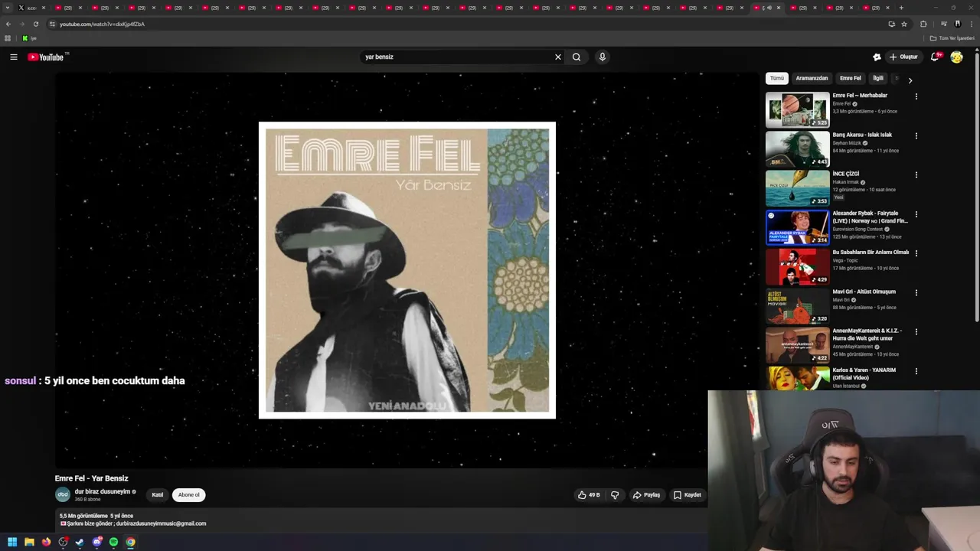Open Discord from taskbar
Image resolution: width=980 pixels, height=551 pixels.
(x=96, y=542)
